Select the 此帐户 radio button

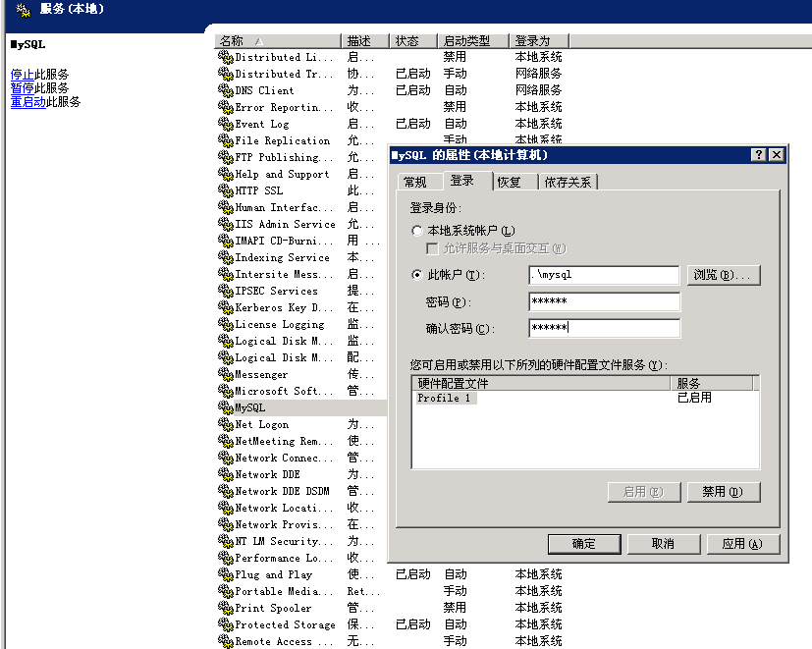pyautogui.click(x=417, y=275)
